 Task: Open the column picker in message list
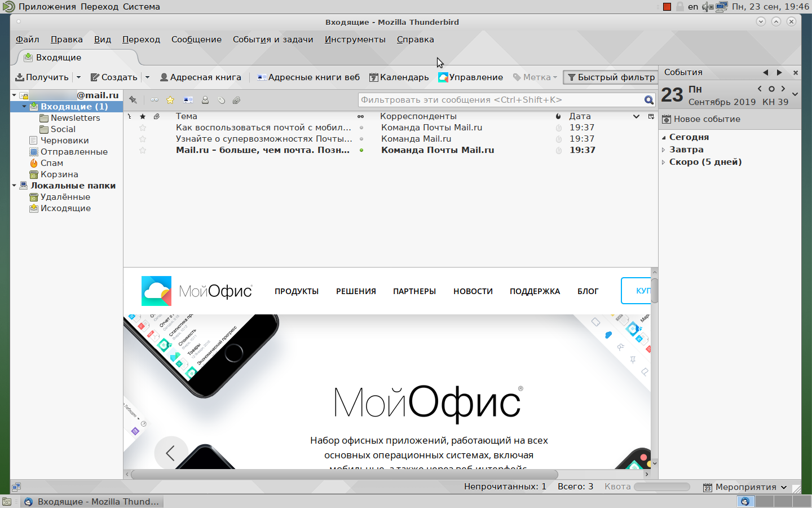pyautogui.click(x=651, y=116)
